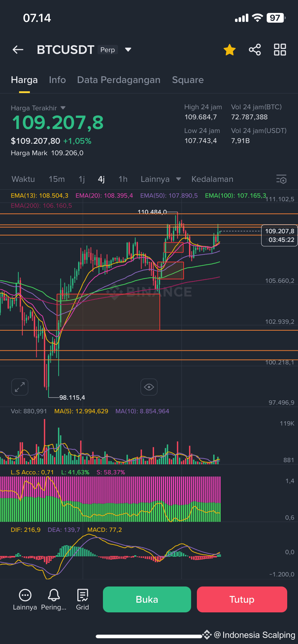Screen dimensions: 298x644
Task: Tap the 110.484,0 high marker on chart
Action: point(152,212)
